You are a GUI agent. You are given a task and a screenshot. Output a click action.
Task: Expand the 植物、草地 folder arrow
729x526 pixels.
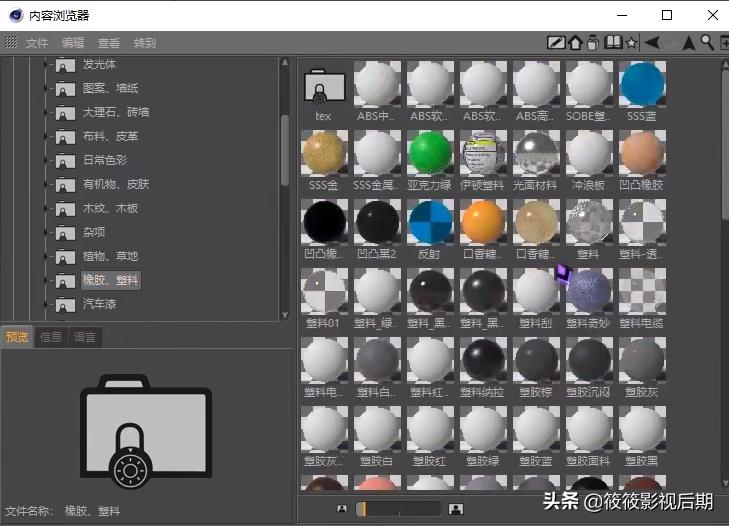(x=46, y=257)
